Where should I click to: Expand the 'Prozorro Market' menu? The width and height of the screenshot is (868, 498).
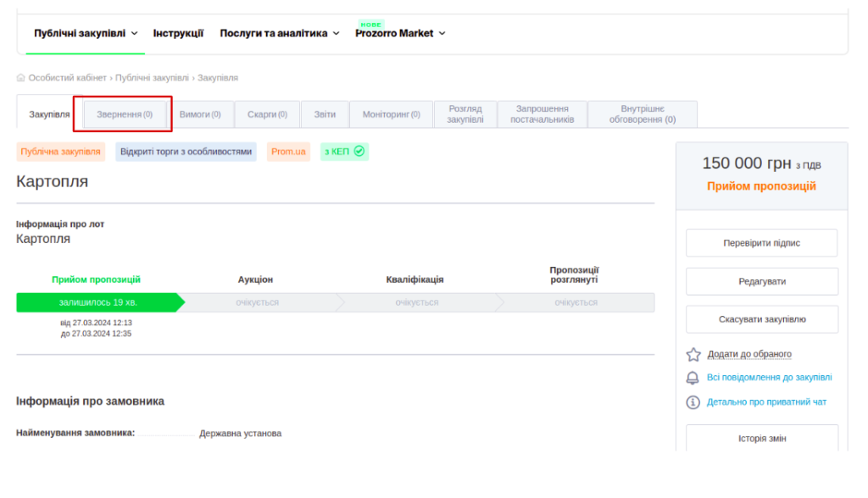400,34
